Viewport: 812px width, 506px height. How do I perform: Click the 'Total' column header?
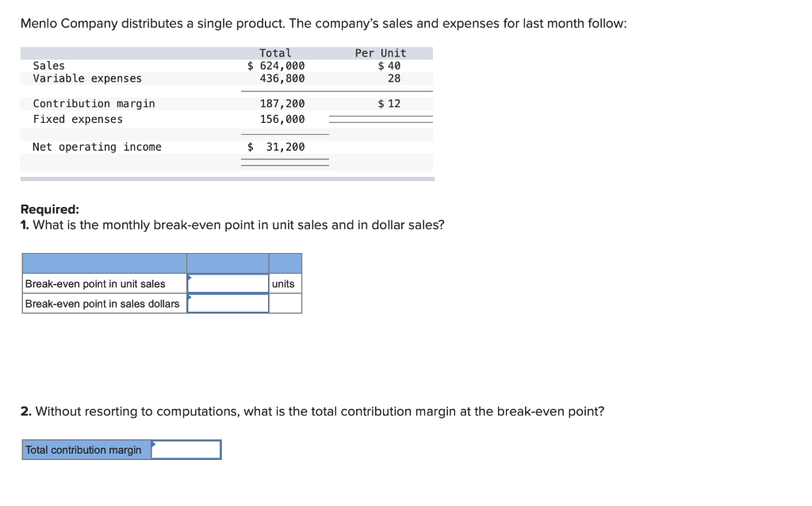275,53
